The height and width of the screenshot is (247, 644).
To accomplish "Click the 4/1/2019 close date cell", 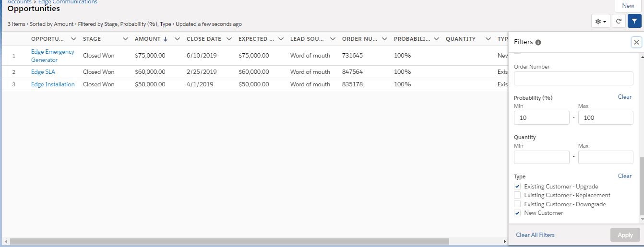I will click(x=200, y=84).
